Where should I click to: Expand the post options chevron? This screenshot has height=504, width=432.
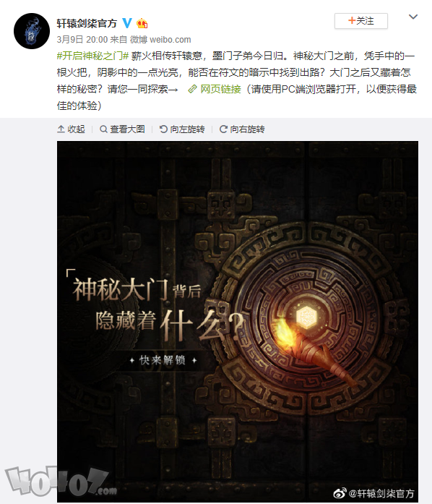[x=413, y=17]
